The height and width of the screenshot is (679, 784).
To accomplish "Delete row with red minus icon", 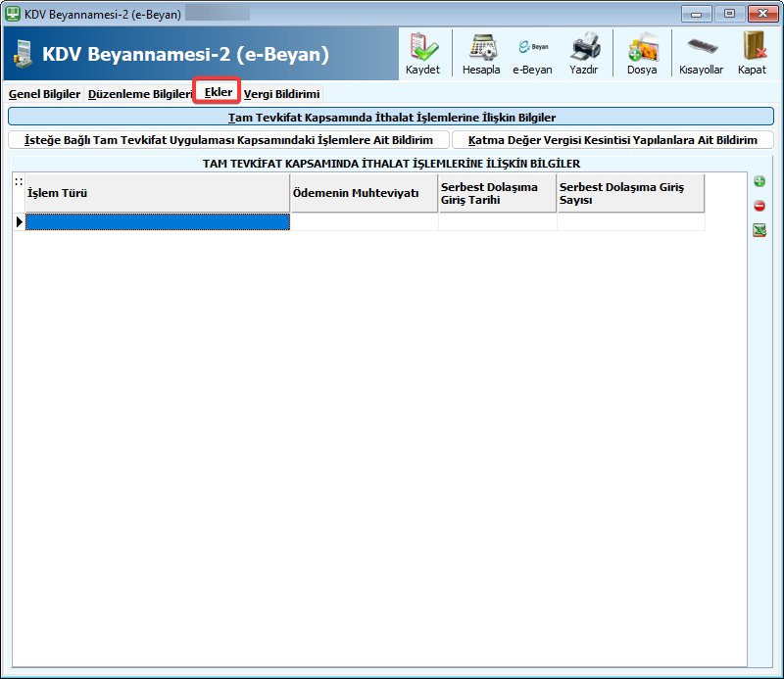I will click(x=759, y=206).
